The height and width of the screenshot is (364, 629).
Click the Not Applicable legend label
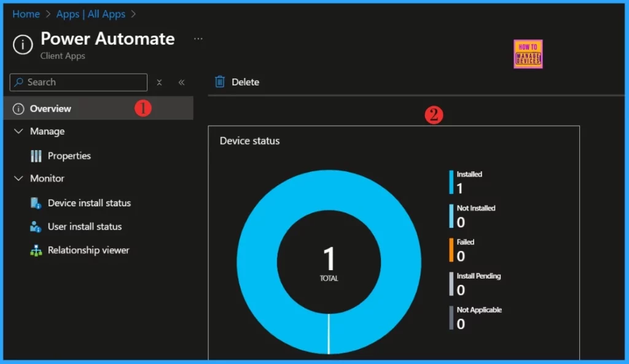pyautogui.click(x=479, y=310)
